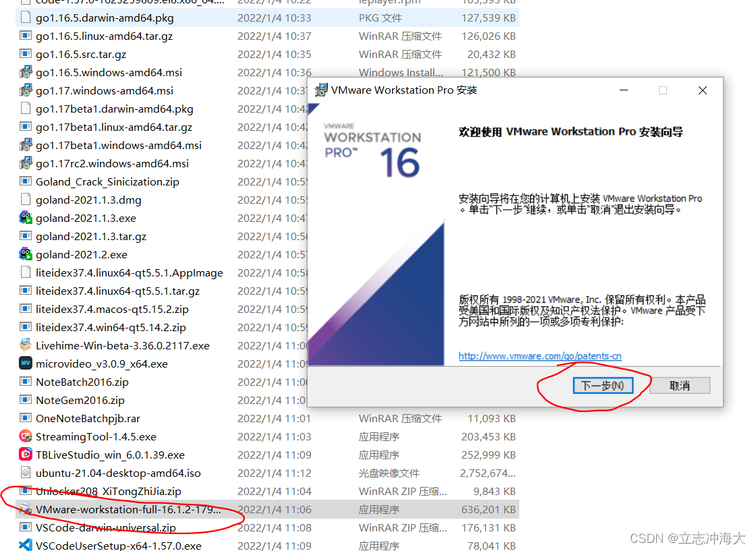The image size is (756, 551).
Task: Click date cell 2022/1/4 11:12
Action: pyautogui.click(x=274, y=473)
